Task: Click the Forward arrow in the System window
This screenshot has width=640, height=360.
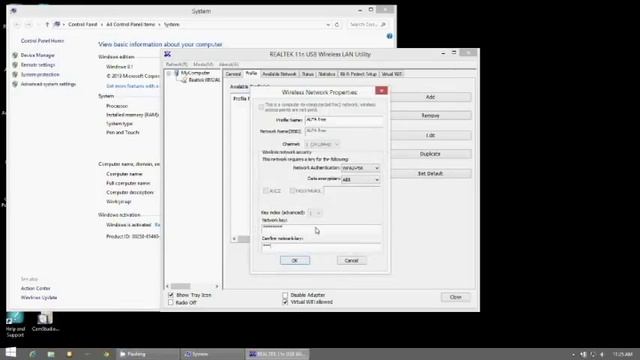Action: (28, 24)
